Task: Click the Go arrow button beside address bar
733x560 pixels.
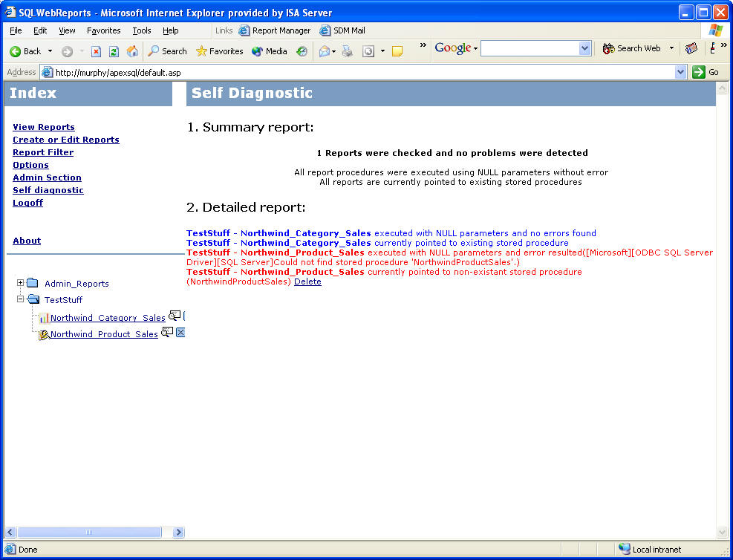Action: pos(706,72)
